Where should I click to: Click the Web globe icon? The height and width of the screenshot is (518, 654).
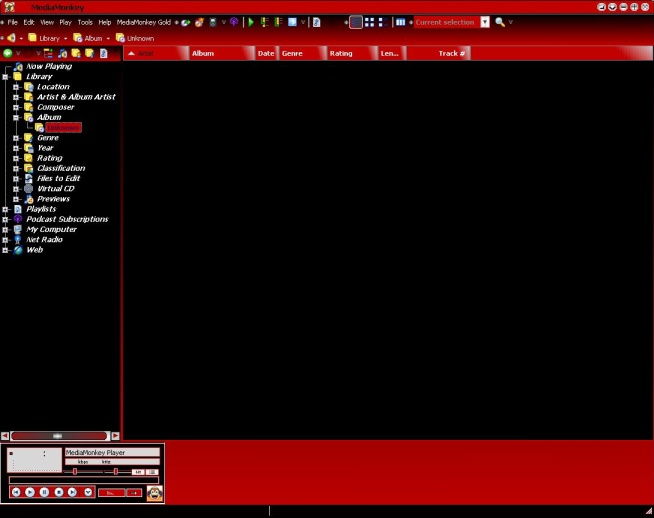click(x=18, y=250)
